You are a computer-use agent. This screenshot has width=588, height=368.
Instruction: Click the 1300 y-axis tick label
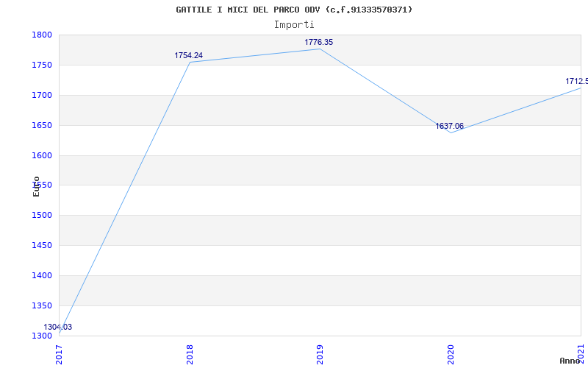coord(42,336)
